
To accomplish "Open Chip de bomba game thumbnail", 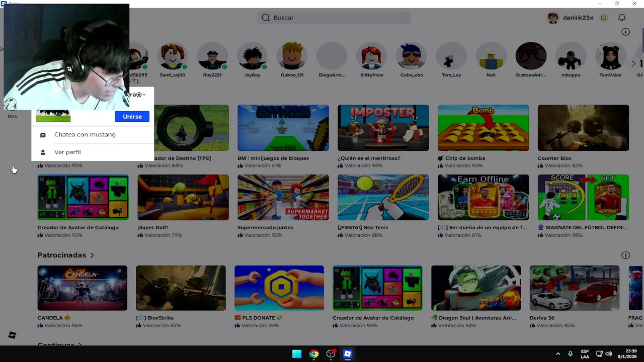I will point(483,128).
